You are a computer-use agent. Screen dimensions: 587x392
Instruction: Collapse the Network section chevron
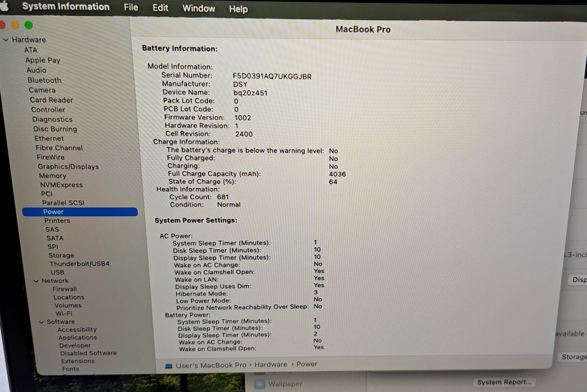click(x=36, y=281)
